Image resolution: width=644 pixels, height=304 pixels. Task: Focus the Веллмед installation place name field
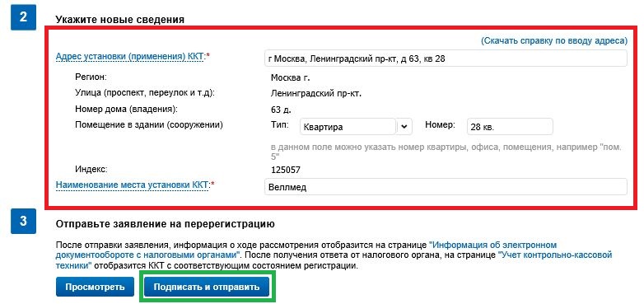[x=446, y=187]
